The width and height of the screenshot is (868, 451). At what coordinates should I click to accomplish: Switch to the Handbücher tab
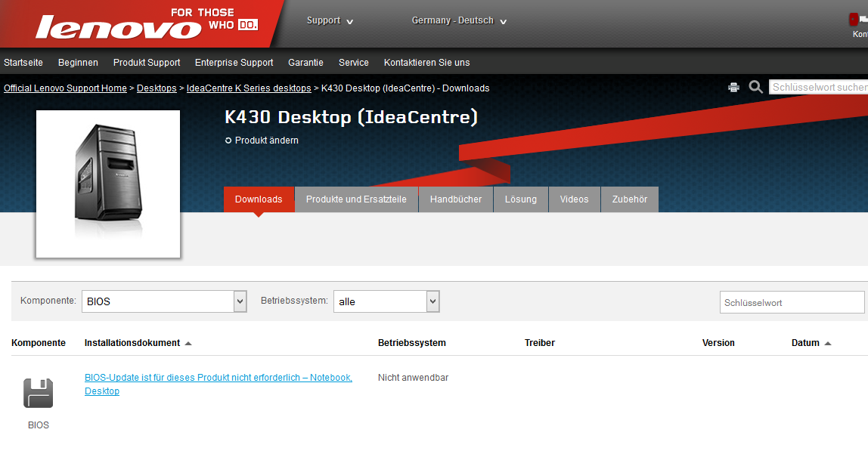point(456,199)
